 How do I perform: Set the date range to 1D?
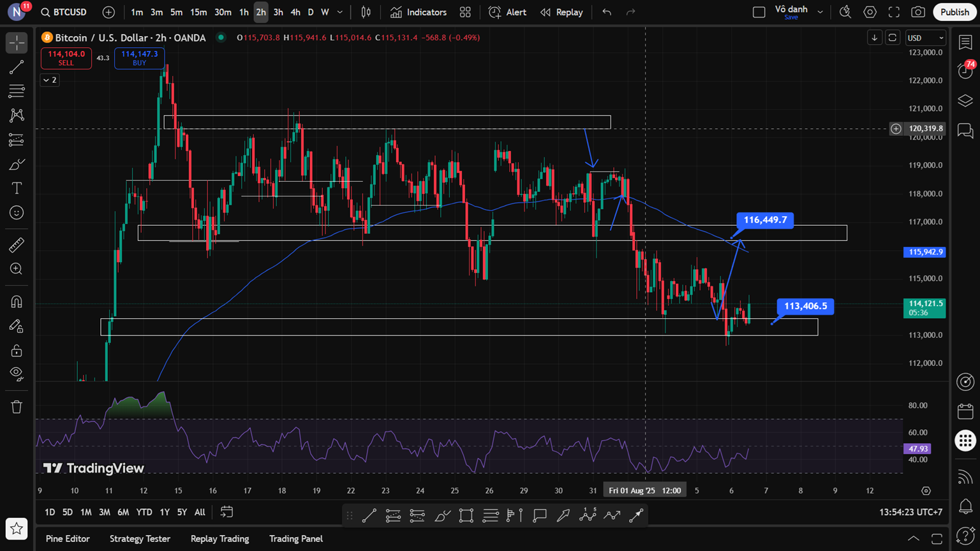click(50, 512)
